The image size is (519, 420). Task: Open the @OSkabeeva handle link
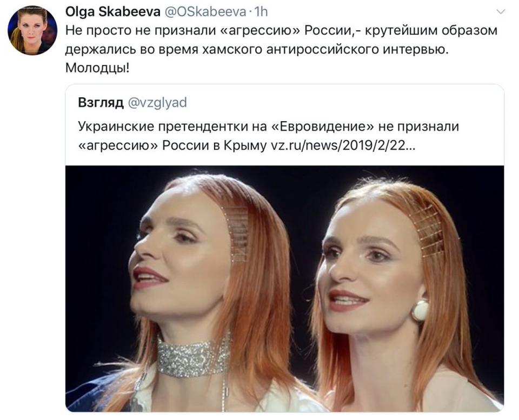point(205,12)
